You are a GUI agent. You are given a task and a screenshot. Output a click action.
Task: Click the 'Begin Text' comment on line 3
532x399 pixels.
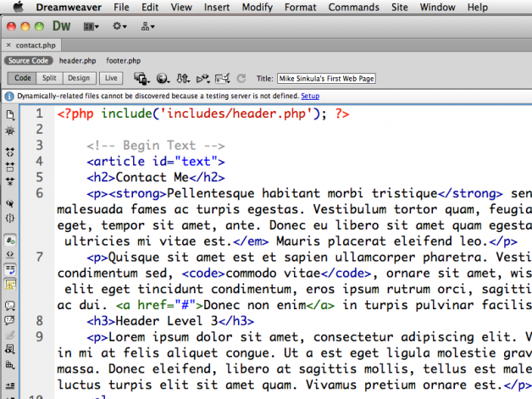coord(156,146)
